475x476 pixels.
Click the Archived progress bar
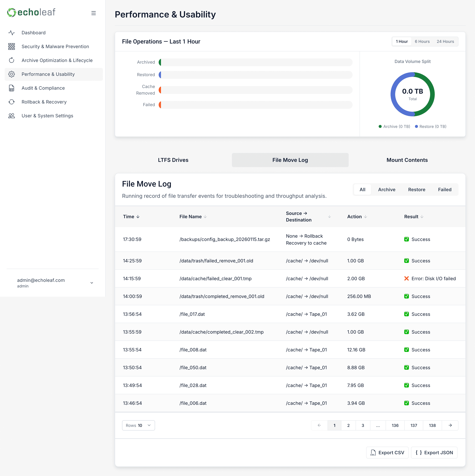coord(255,62)
